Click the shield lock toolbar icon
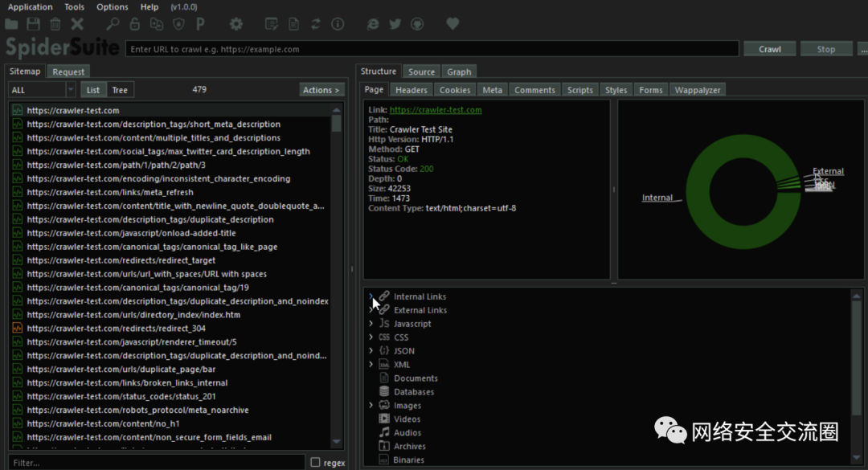This screenshot has height=470, width=868. [x=178, y=24]
